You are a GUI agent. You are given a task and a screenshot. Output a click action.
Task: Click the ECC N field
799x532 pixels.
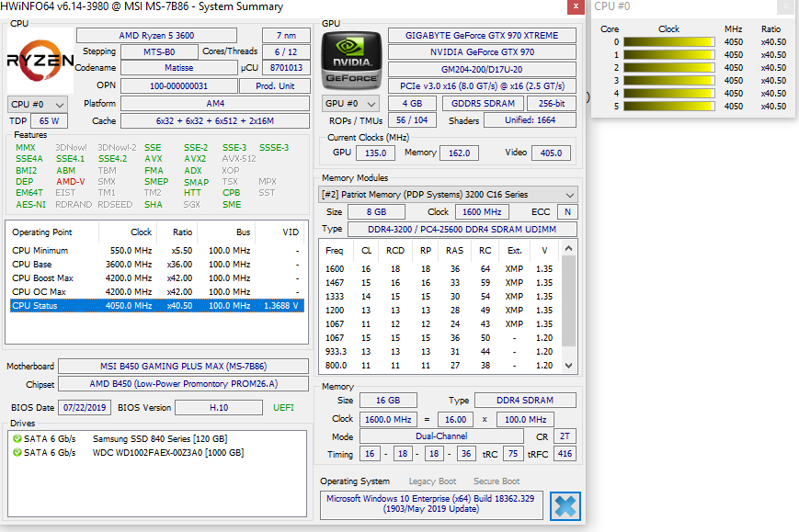coord(567,211)
